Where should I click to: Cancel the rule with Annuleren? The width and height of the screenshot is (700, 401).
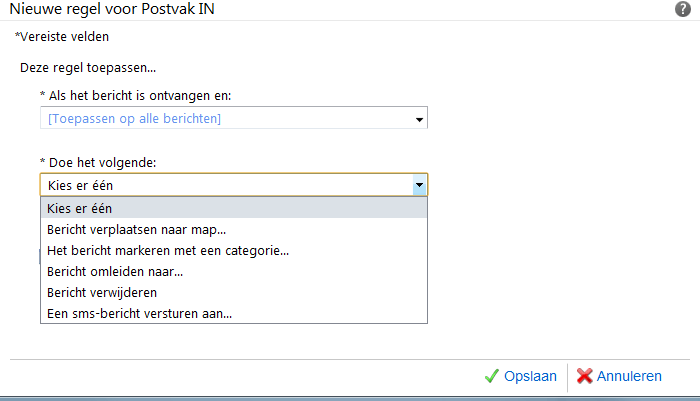[x=630, y=376]
